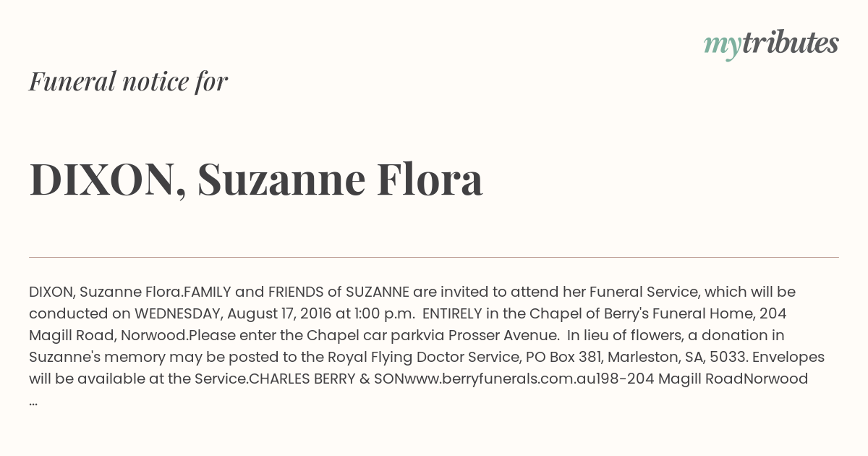Image resolution: width=868 pixels, height=456 pixels.
Task: Click the word "ENTIRELY" in the notice
Action: 454,314
